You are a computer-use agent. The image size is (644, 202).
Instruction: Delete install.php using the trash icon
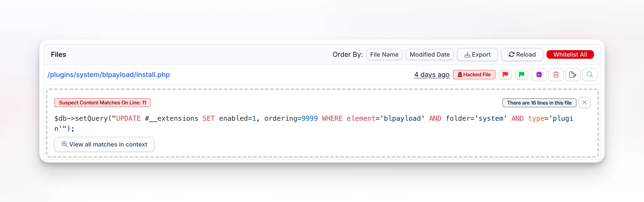[556, 74]
